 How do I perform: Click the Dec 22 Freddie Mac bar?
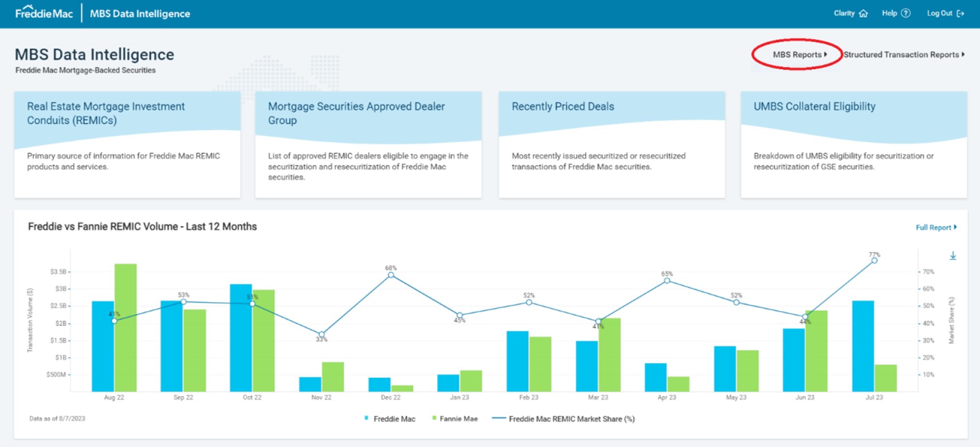379,384
